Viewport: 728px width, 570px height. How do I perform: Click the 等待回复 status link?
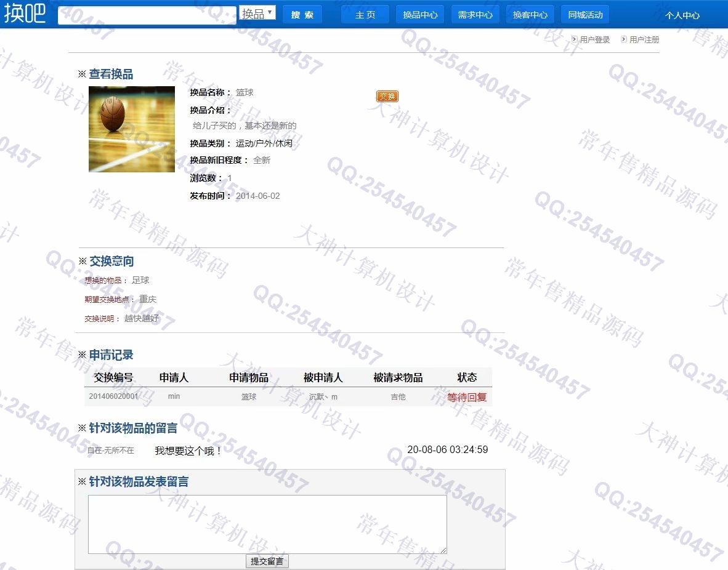pyautogui.click(x=467, y=397)
